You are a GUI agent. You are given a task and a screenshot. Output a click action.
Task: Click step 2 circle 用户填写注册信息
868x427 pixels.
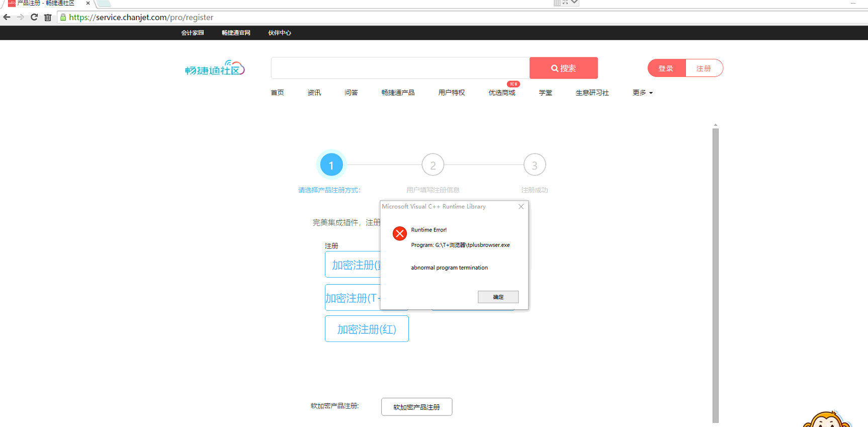[x=433, y=164]
